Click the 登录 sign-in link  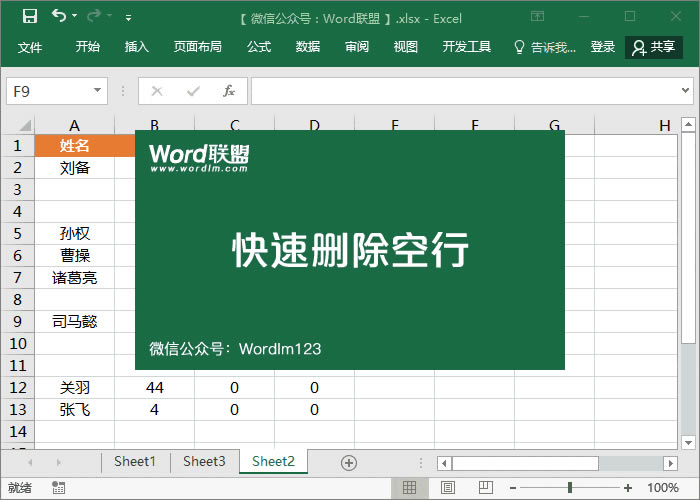point(603,47)
